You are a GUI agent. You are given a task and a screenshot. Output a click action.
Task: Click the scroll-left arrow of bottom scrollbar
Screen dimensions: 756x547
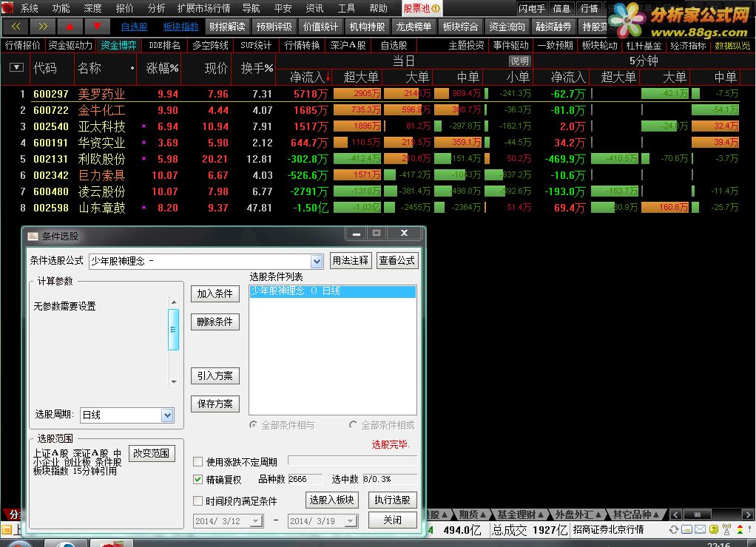pyautogui.click(x=676, y=514)
